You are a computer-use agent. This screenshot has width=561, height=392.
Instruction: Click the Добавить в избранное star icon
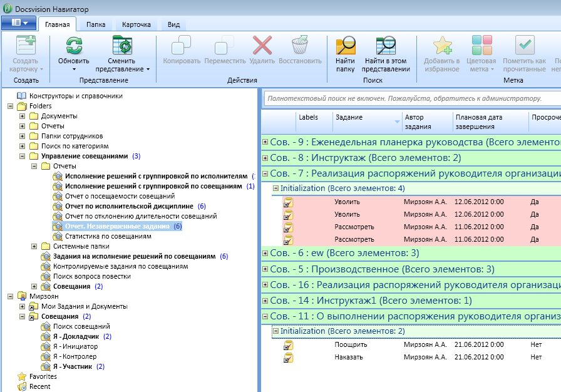pyautogui.click(x=442, y=46)
